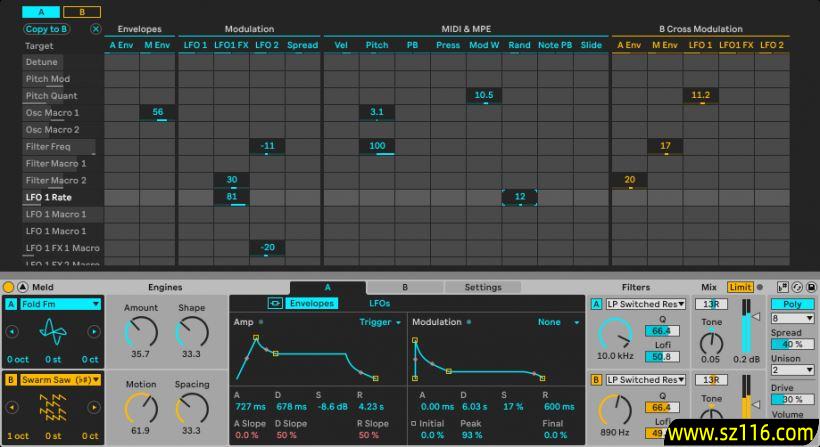Click the Poly voice mode button

point(792,304)
